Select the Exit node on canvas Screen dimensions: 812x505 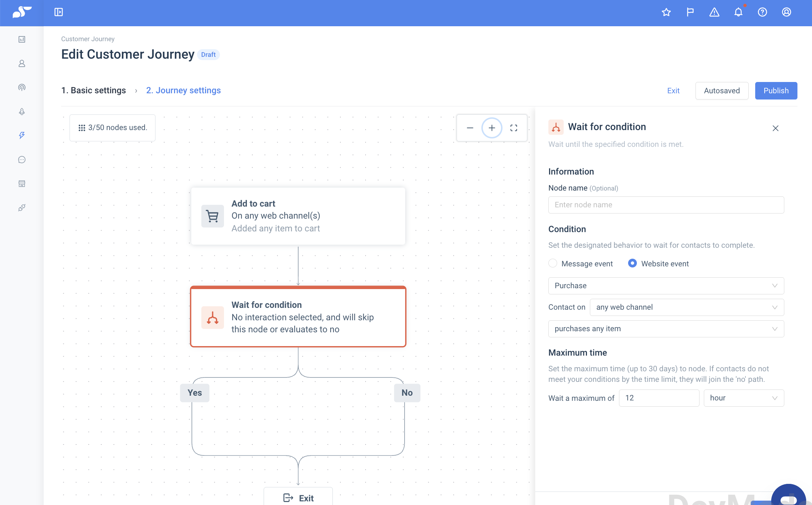click(298, 496)
